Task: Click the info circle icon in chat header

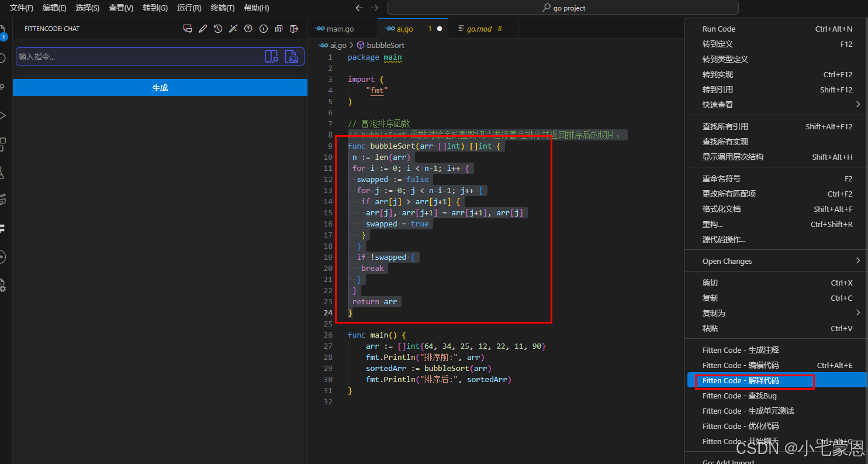Action: 264,29
